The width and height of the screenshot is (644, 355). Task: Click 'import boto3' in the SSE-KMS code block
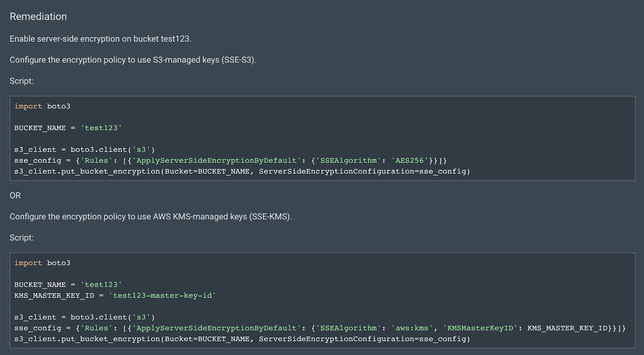click(42, 263)
